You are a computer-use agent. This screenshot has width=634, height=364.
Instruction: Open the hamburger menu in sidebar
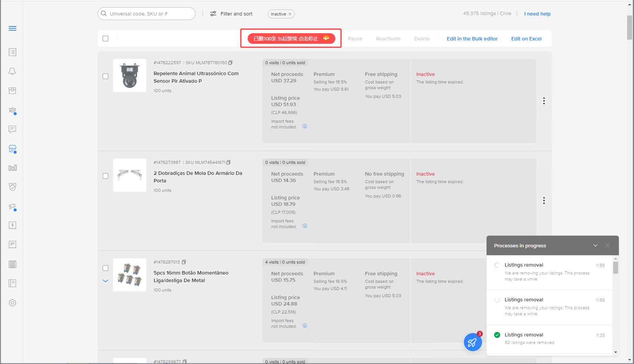(x=12, y=28)
